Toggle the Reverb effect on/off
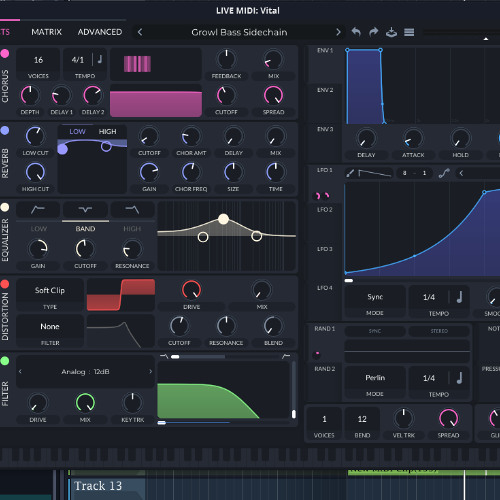Viewport: 500px width, 500px height. [x=5, y=130]
